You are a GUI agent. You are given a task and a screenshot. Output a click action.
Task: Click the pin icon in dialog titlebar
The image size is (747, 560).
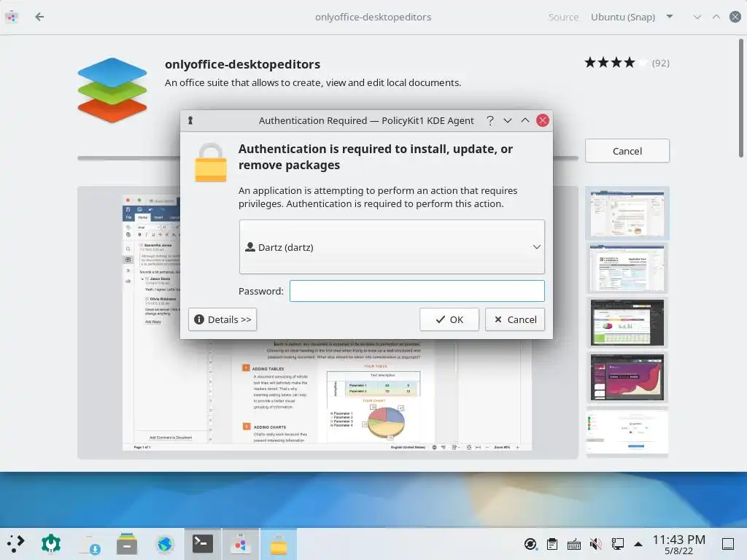190,120
